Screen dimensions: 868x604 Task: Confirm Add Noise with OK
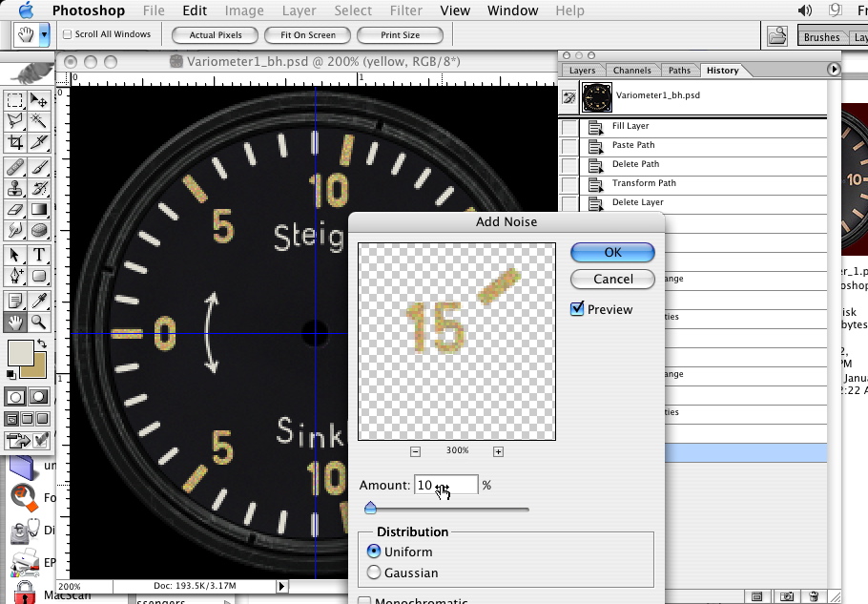[x=612, y=252]
